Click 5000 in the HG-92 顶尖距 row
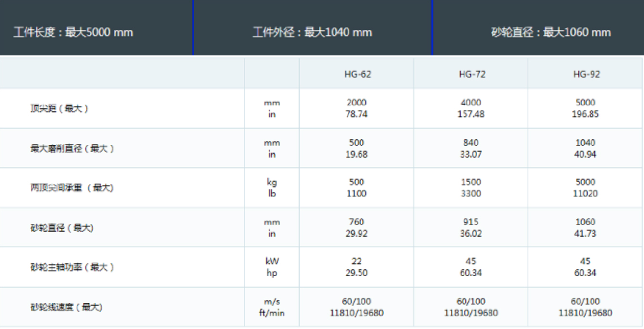 [x=585, y=103]
